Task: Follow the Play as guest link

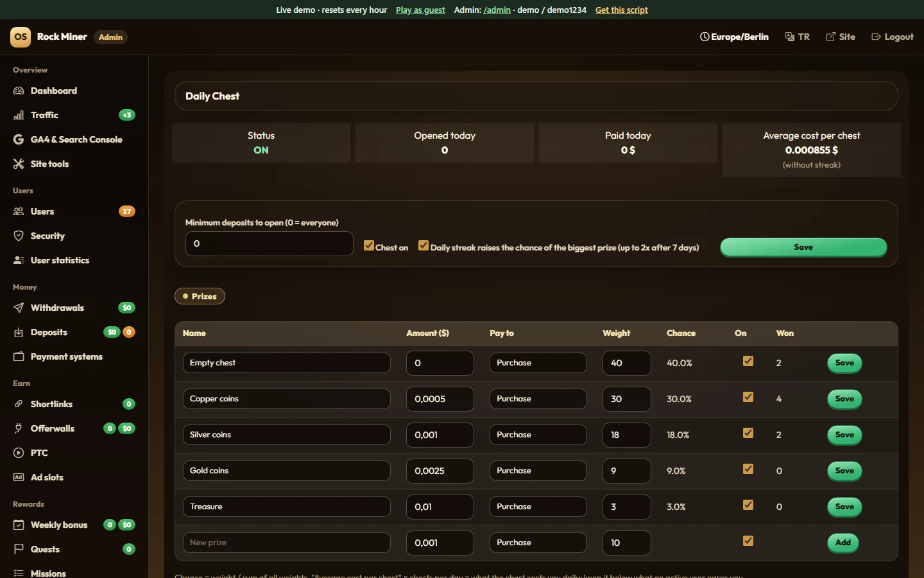Action: click(x=420, y=10)
